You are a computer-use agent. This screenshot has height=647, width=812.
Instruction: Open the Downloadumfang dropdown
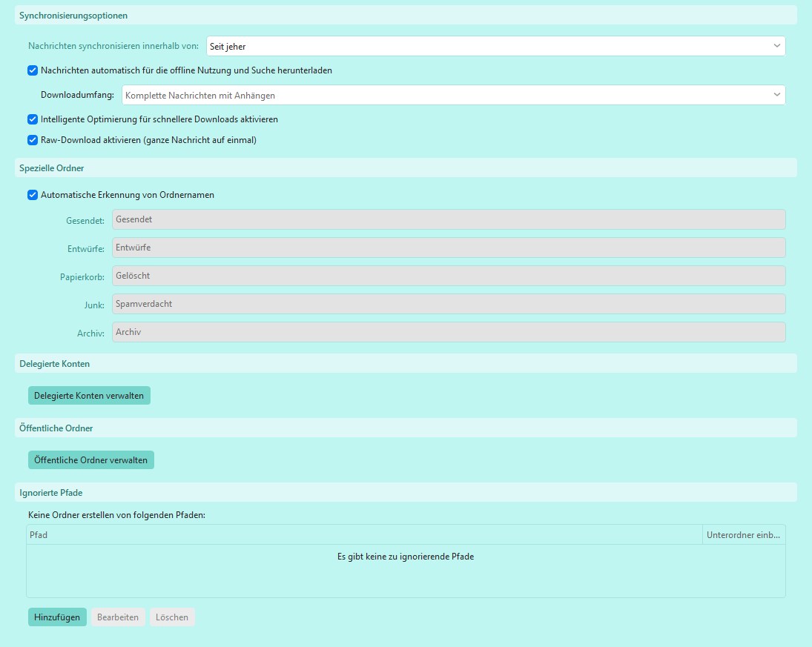(x=452, y=95)
